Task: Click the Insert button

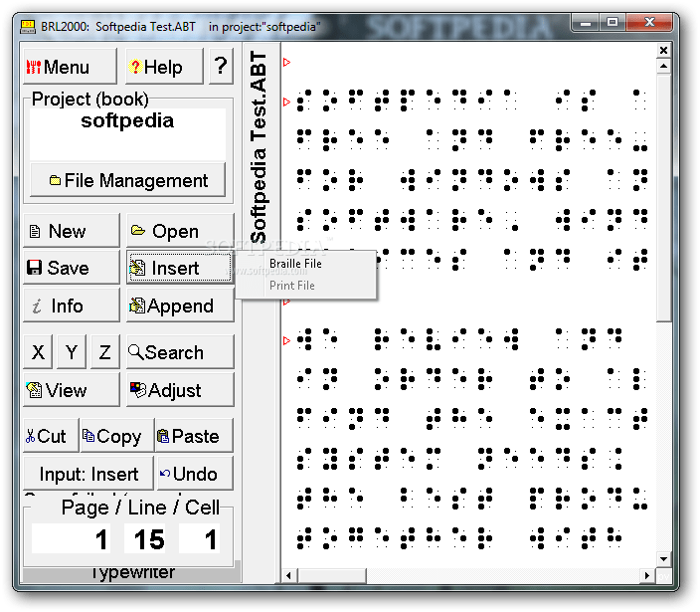Action: [x=180, y=268]
